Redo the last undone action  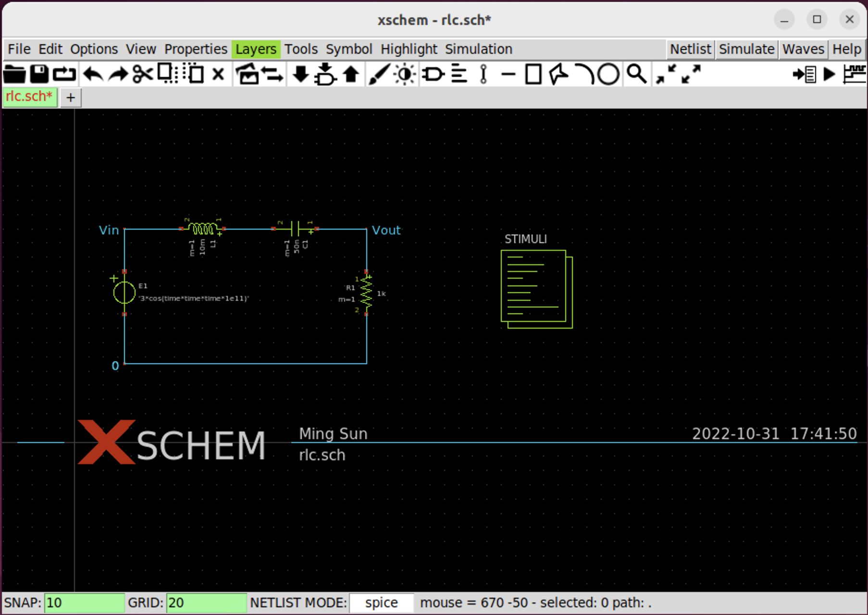[x=118, y=74]
